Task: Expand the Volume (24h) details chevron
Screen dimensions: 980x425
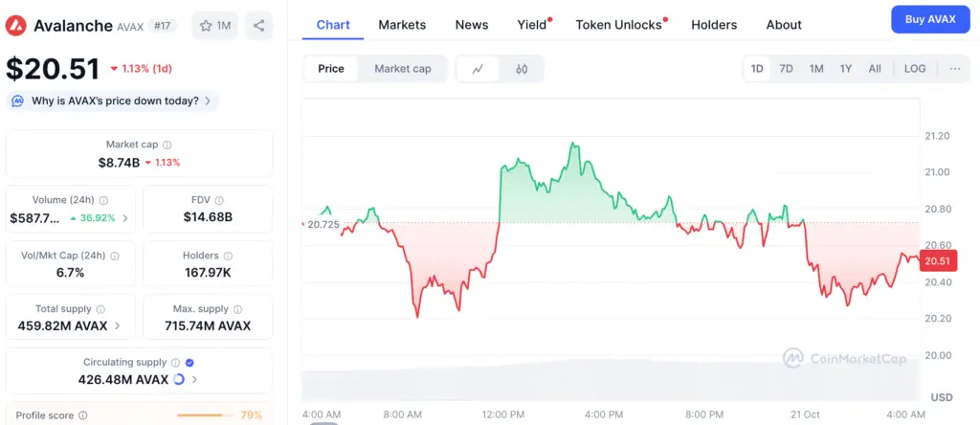Action: [124, 218]
